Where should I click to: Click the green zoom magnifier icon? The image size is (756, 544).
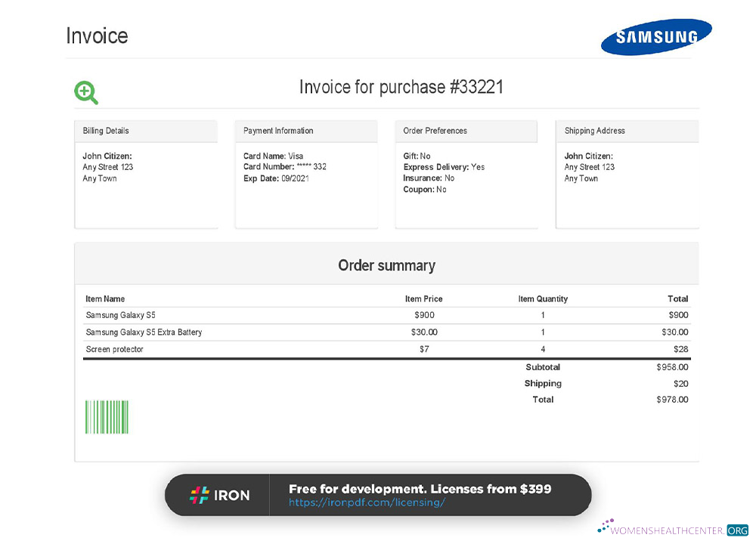coord(85,92)
